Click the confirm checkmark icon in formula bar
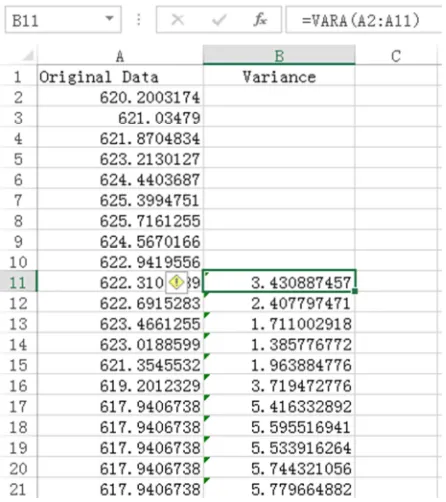The width and height of the screenshot is (446, 502). point(219,20)
